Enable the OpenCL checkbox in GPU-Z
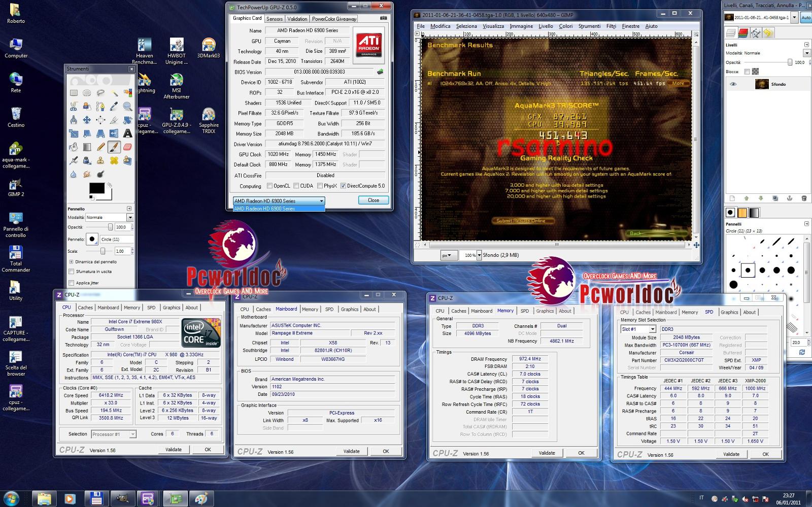 269,186
